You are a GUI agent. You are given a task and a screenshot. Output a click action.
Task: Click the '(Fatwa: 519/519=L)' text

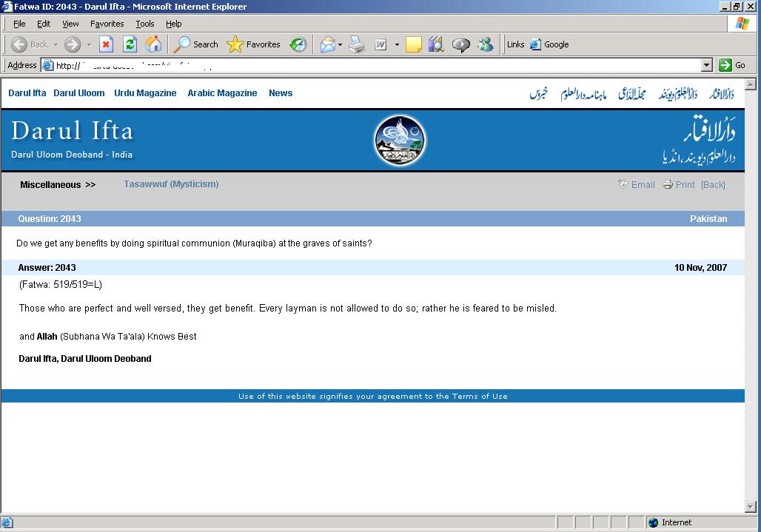click(61, 285)
